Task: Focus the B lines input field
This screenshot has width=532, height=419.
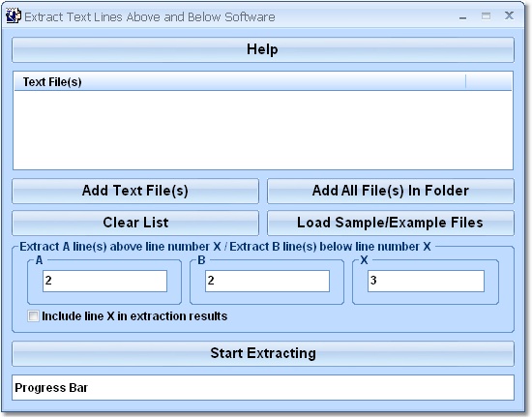Action: tap(267, 281)
